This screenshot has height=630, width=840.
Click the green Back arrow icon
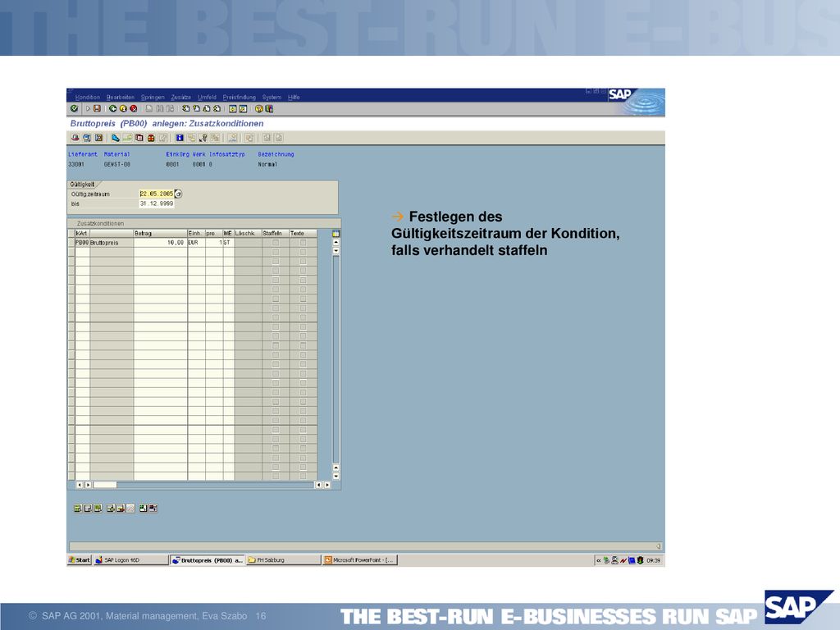click(112, 109)
